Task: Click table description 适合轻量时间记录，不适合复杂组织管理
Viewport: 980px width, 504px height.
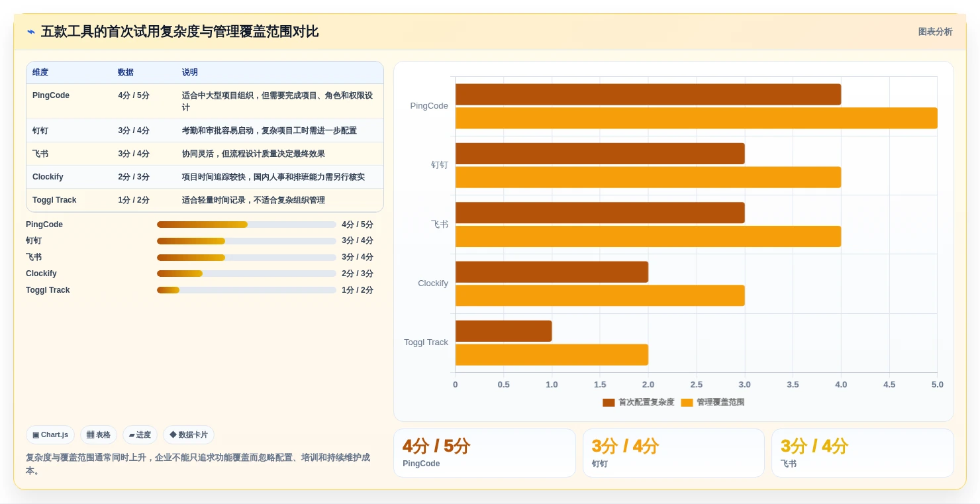Action: (254, 200)
